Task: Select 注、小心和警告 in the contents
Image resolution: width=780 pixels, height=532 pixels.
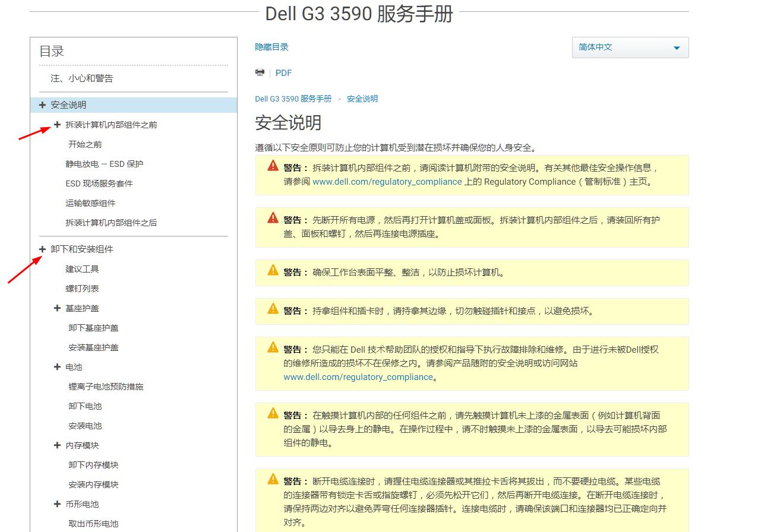Action: [81, 78]
